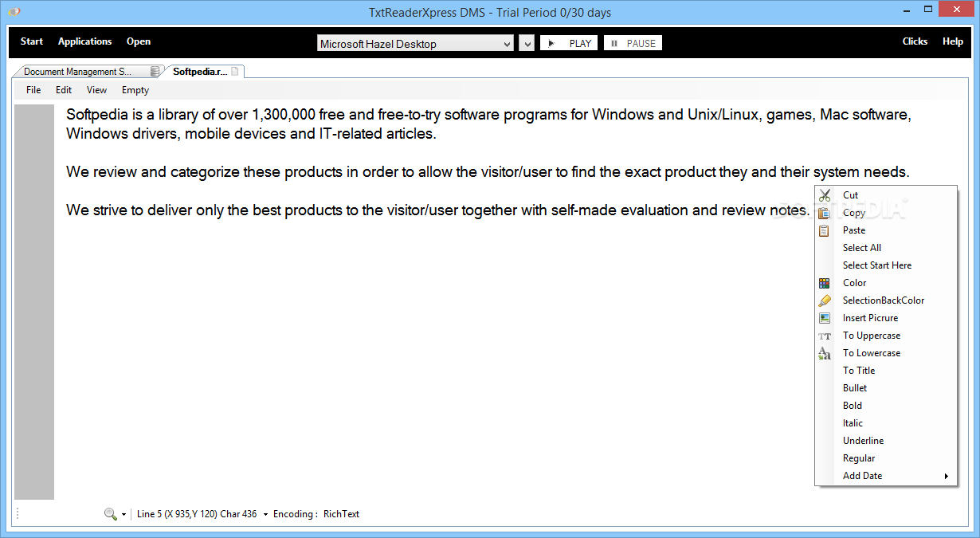Image resolution: width=980 pixels, height=538 pixels.
Task: Click the To Lowercase Aa icon
Action: (x=825, y=353)
